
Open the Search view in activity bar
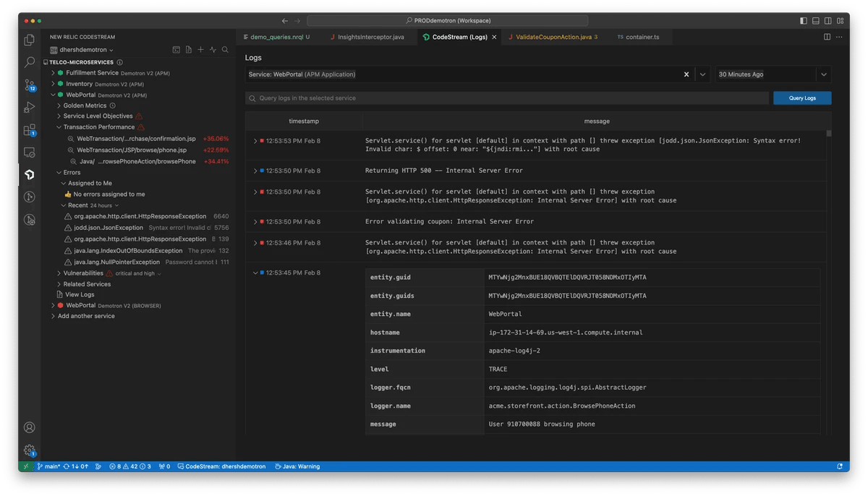pyautogui.click(x=30, y=62)
